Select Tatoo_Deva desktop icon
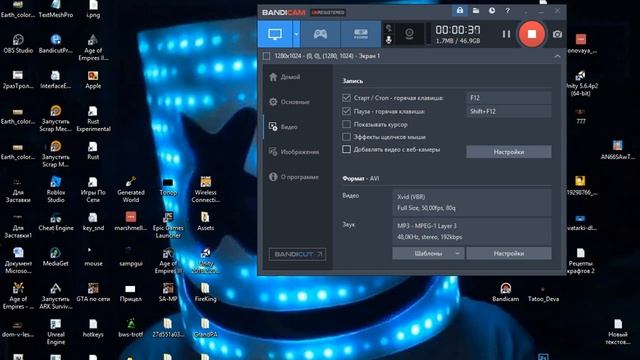The height and width of the screenshot is (360, 640). pyautogui.click(x=543, y=294)
